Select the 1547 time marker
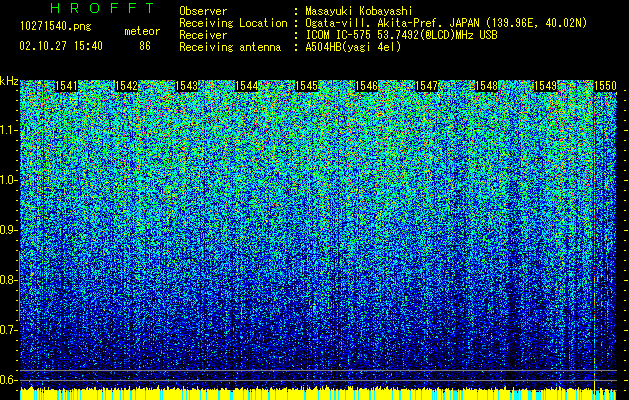Viewport: 629px width, 400px height. (427, 86)
